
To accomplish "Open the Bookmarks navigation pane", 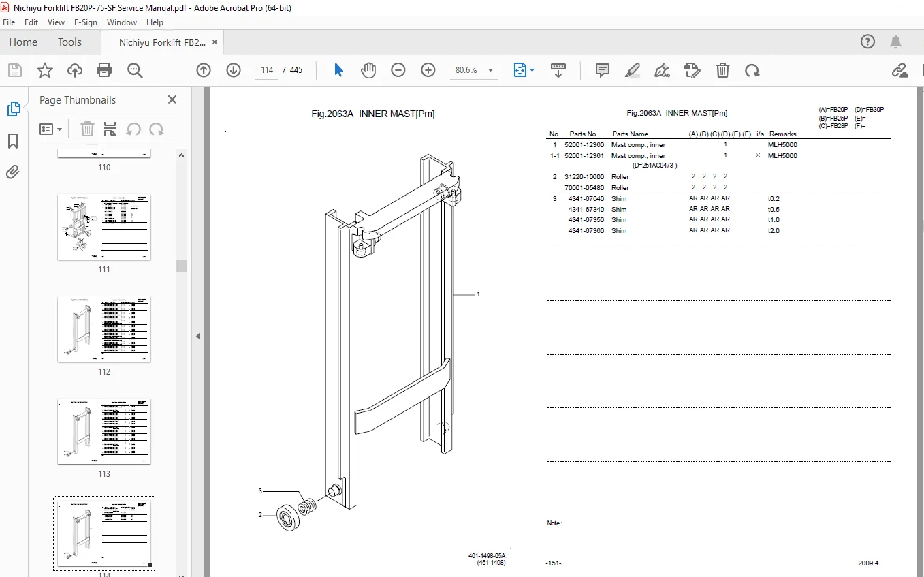I will (13, 141).
